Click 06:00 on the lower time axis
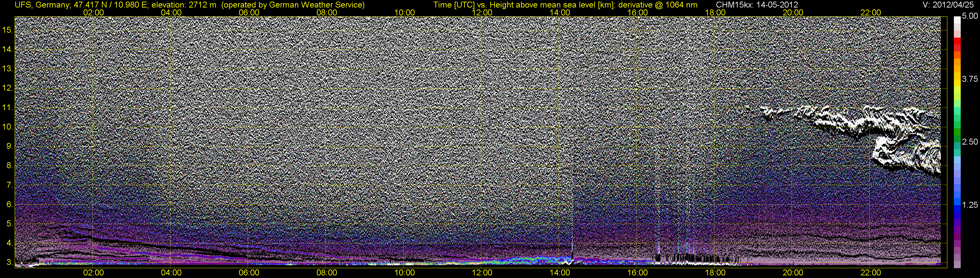Image resolution: width=980 pixels, height=278 pixels. point(249,273)
